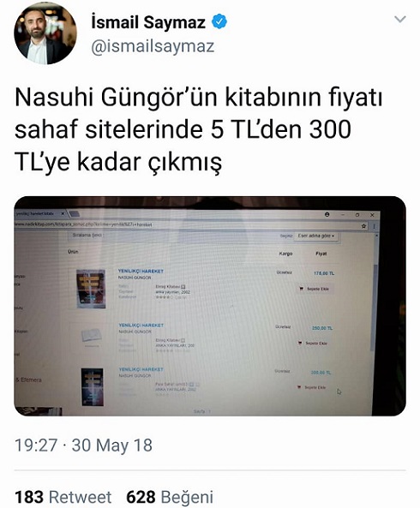Viewport: 420px width, 508px height.
Task: Open a new browser tab
Action: 75,214
